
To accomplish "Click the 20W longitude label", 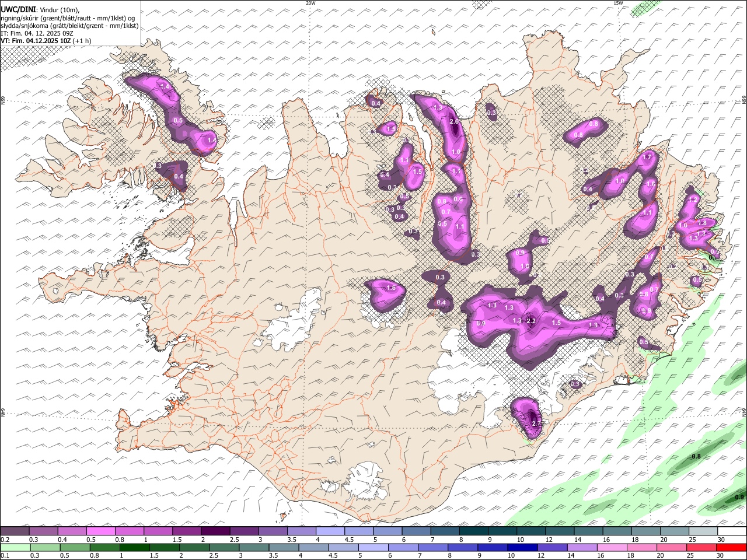I will [310, 3].
